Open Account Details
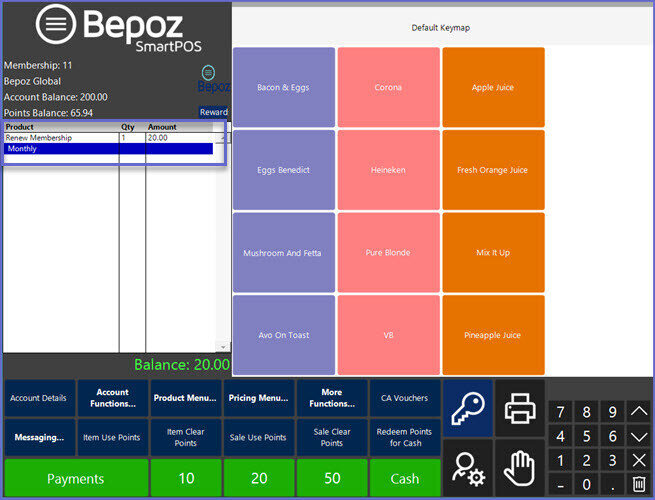The width and height of the screenshot is (655, 500). click(40, 398)
